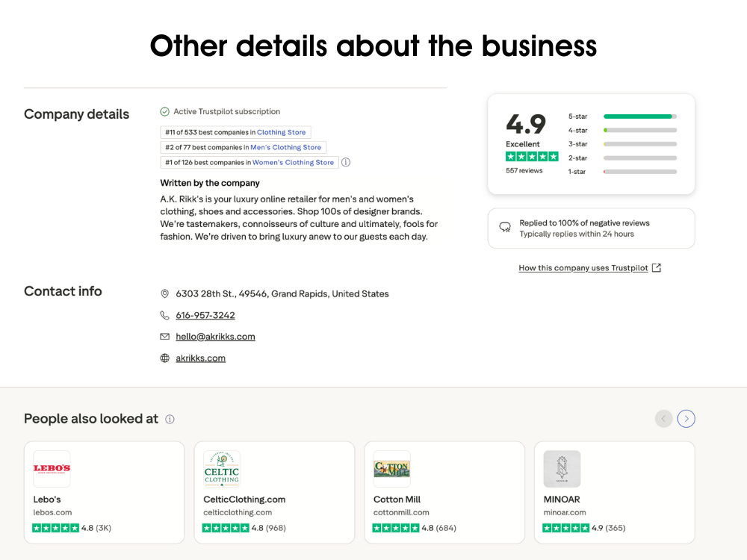Click the phone icon beside 616-957-3242
Image resolution: width=747 pixels, height=560 pixels.
coord(164,315)
